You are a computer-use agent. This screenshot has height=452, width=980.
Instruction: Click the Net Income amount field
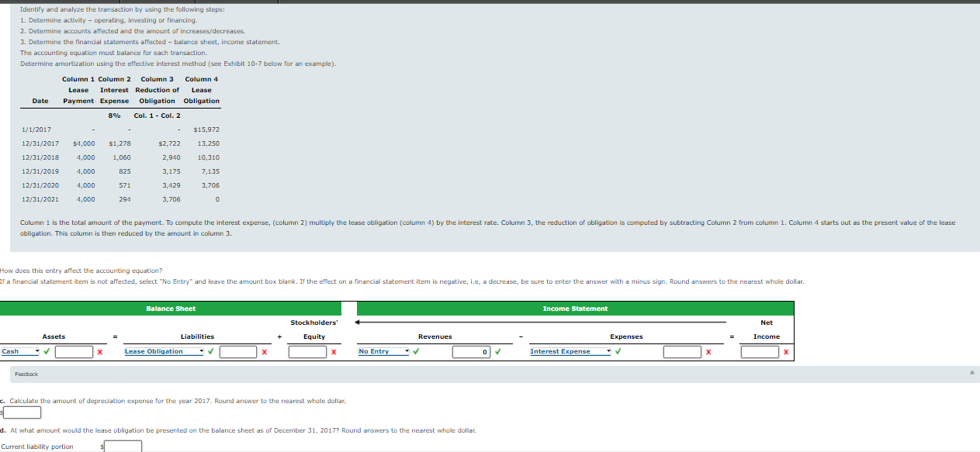click(760, 351)
